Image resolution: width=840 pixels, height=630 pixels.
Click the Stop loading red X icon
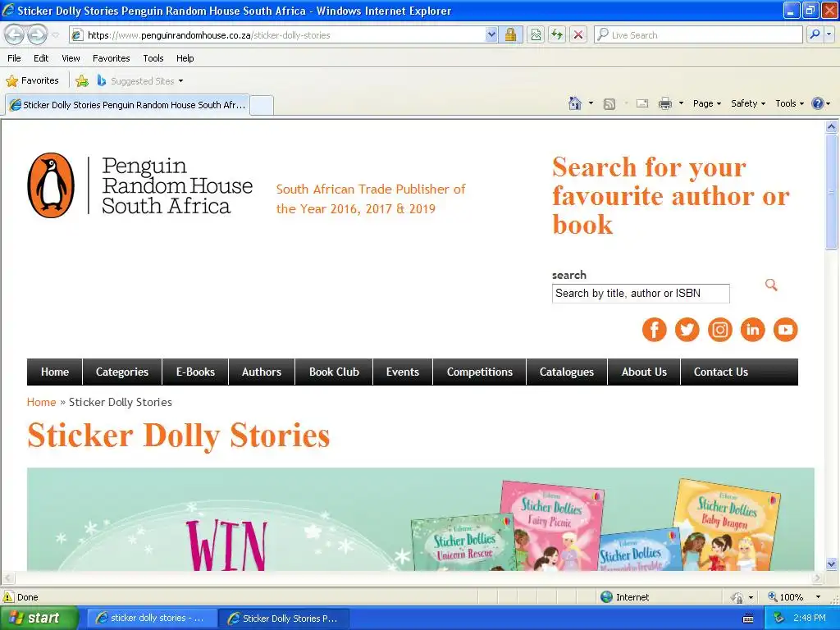(x=578, y=34)
